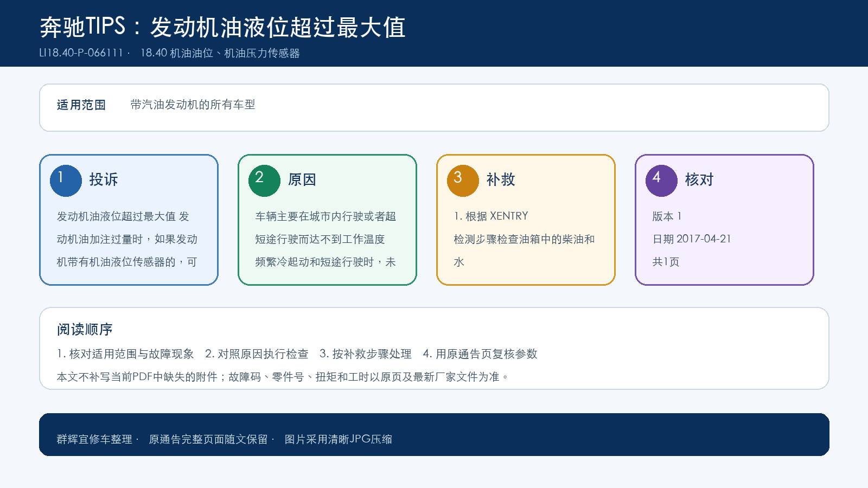Image resolution: width=868 pixels, height=488 pixels.
Task: Click step 1. 核对适用范围与故障现象
Action: pos(125,354)
